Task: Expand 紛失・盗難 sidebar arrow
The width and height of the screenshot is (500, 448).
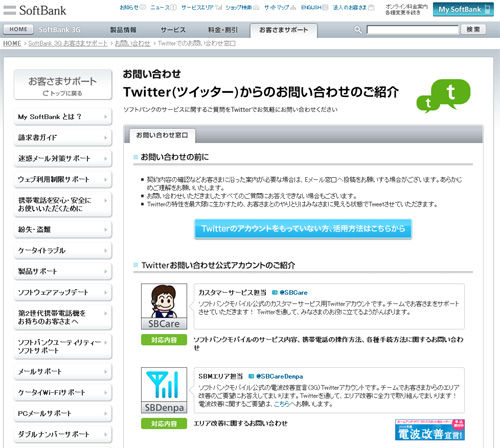Action: (106, 229)
